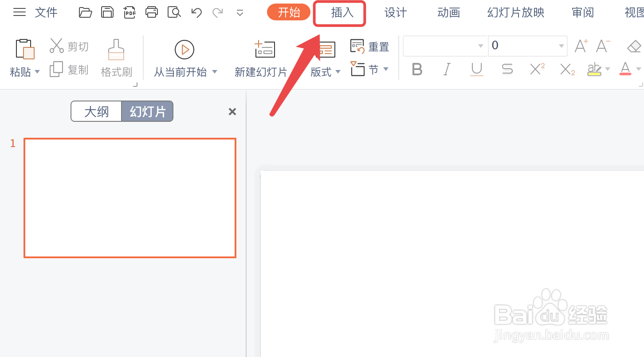Image resolution: width=644 pixels, height=357 pixels.
Task: Toggle bold formatting
Action: click(417, 70)
